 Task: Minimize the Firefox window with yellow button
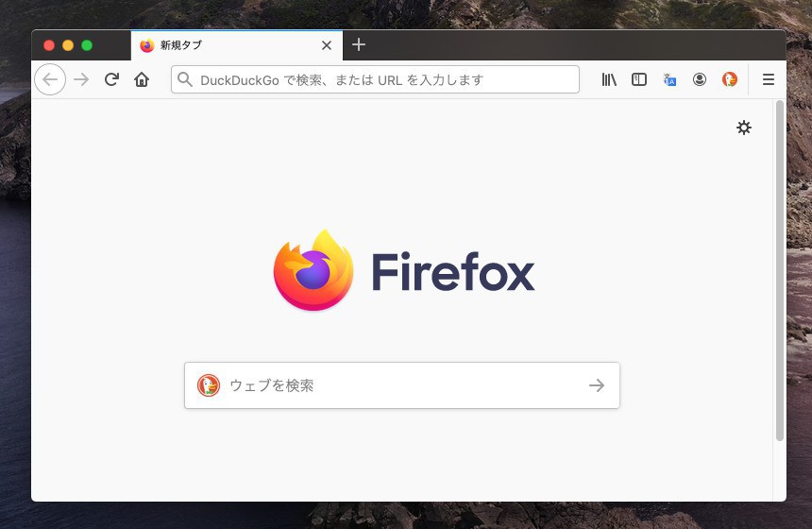[68, 45]
